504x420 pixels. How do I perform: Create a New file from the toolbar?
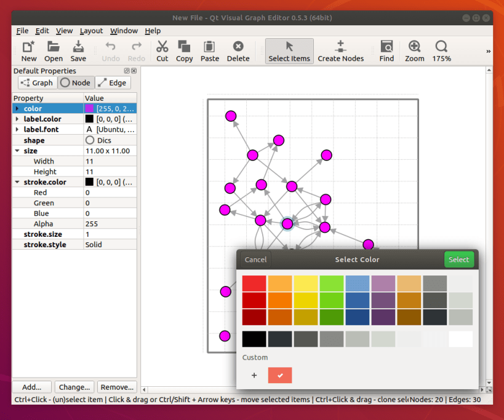point(28,51)
